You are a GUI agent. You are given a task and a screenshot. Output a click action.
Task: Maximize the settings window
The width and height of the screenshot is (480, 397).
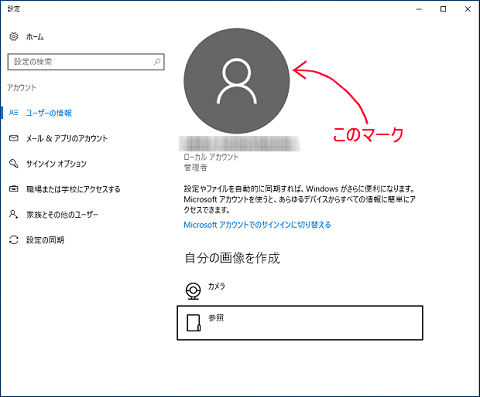443,9
